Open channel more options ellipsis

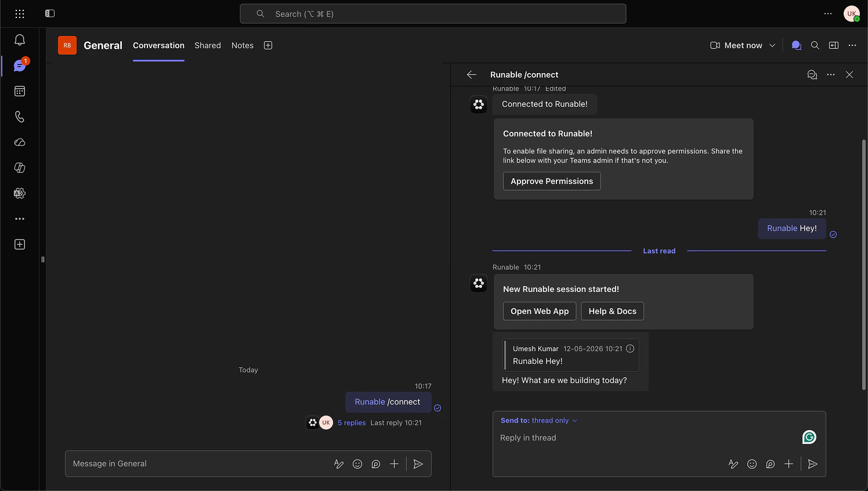point(852,45)
